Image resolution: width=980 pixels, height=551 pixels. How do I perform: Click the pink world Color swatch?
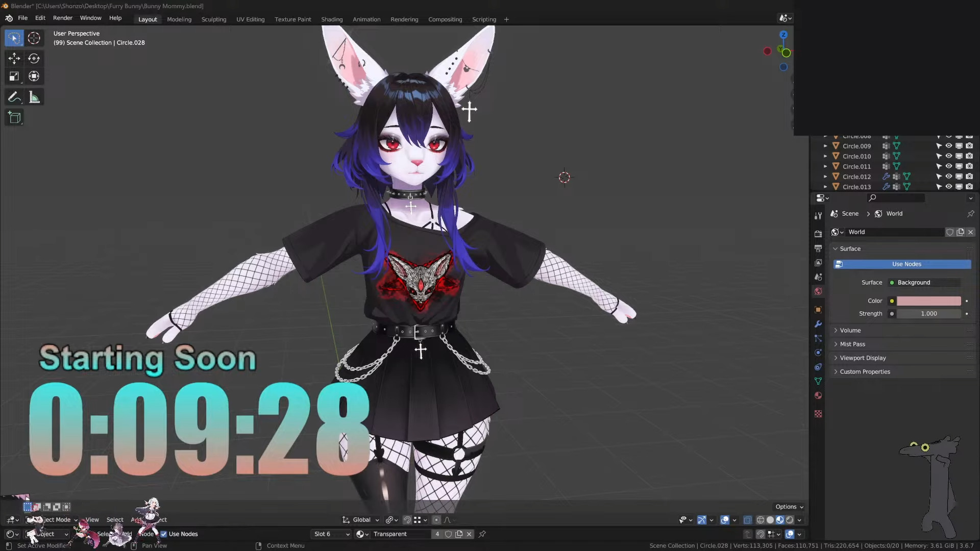coord(928,301)
